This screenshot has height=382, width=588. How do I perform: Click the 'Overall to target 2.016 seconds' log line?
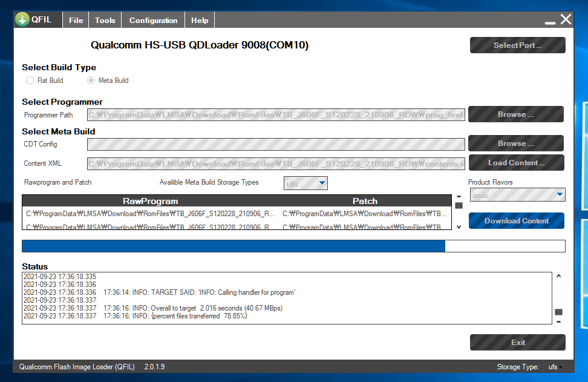(153, 308)
